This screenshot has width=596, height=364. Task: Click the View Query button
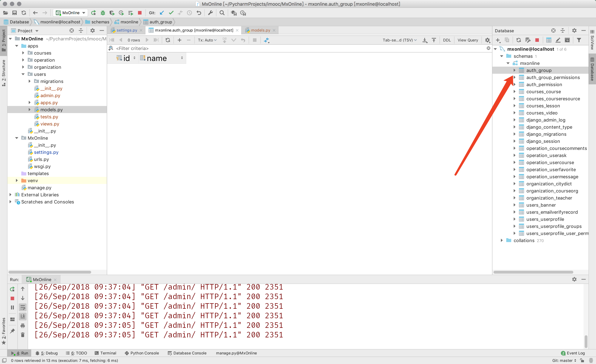[468, 40]
